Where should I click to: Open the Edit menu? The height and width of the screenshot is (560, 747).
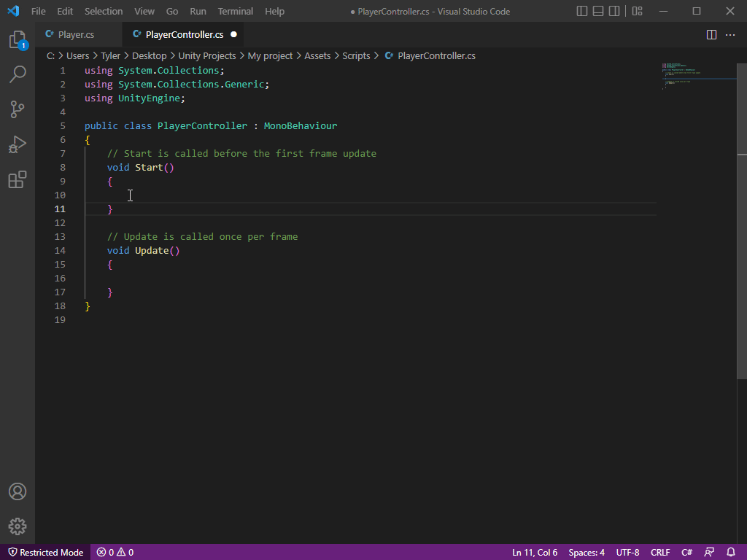[65, 12]
